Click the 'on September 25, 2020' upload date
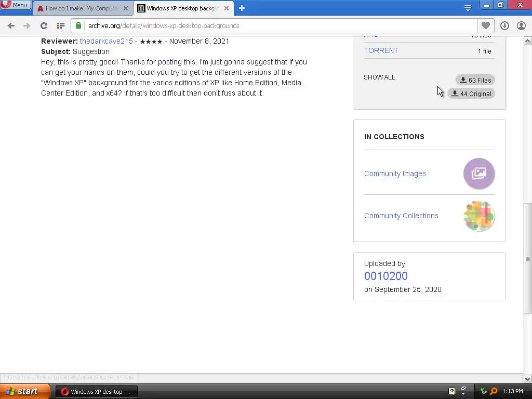 (403, 289)
